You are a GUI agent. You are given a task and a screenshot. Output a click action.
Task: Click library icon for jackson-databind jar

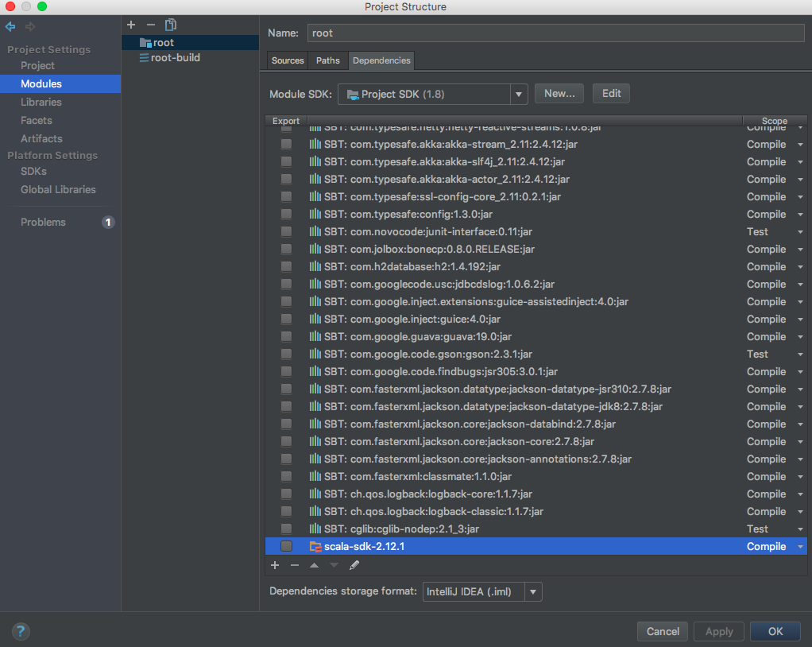(315, 424)
